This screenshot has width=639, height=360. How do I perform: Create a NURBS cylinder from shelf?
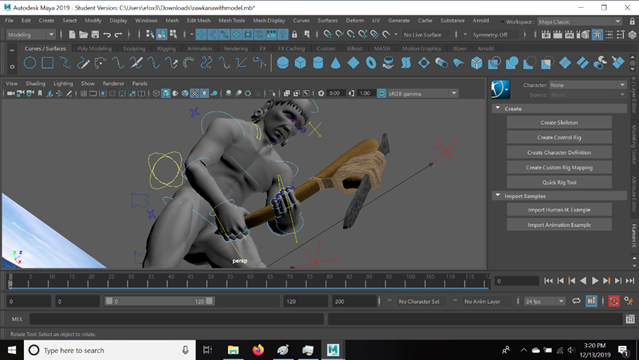click(318, 63)
